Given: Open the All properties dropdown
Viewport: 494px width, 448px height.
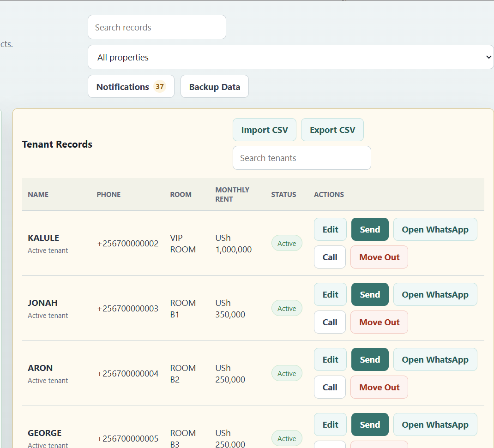Looking at the screenshot, I should [x=290, y=57].
